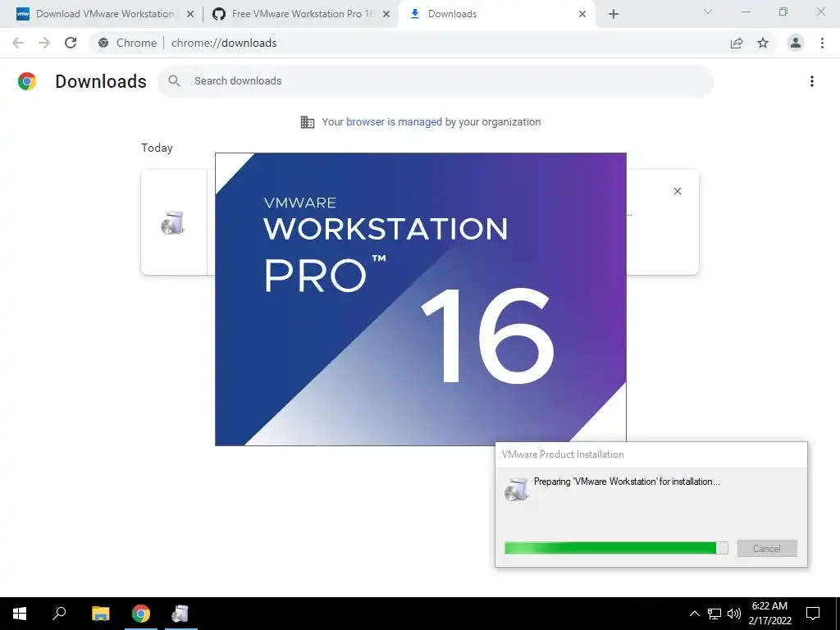
Task: Click the Chrome logo beside Downloads heading
Action: pos(27,81)
